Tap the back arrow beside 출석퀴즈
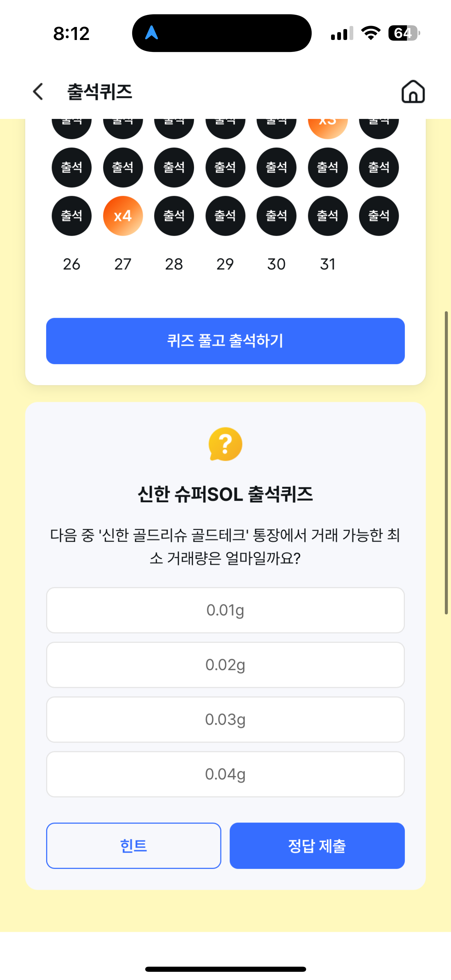 tap(38, 92)
